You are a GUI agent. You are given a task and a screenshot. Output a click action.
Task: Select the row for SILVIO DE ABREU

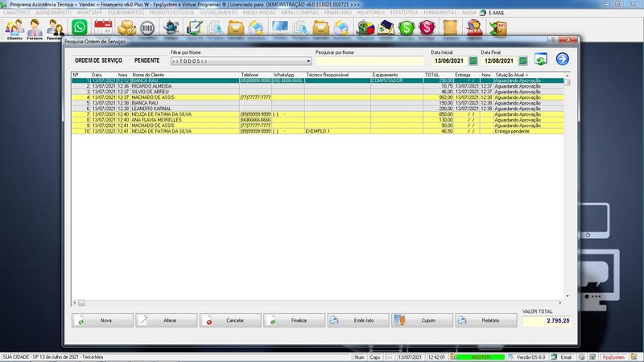(317, 92)
